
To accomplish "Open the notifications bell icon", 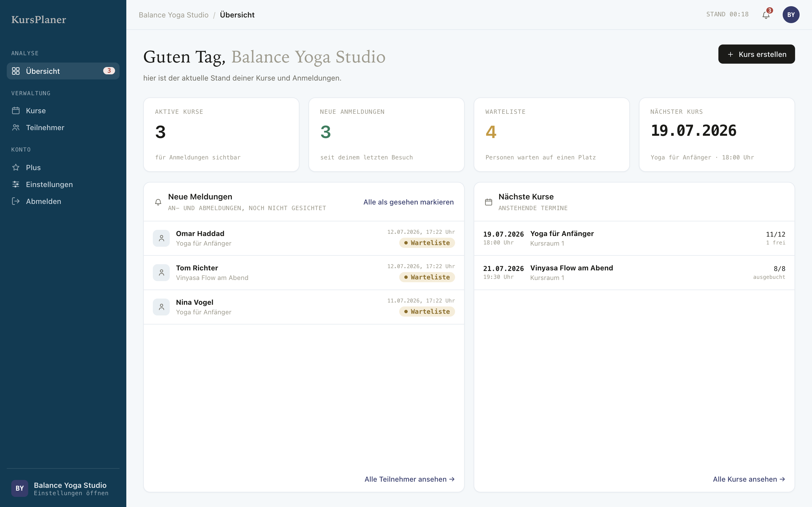I will coord(766,15).
